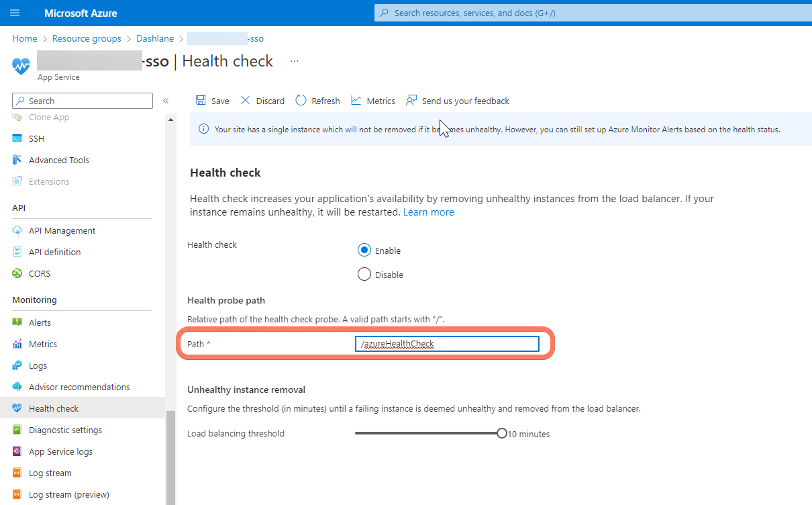Click the Log stream (preview) icon
Screen dimensions: 812x505
point(17,494)
